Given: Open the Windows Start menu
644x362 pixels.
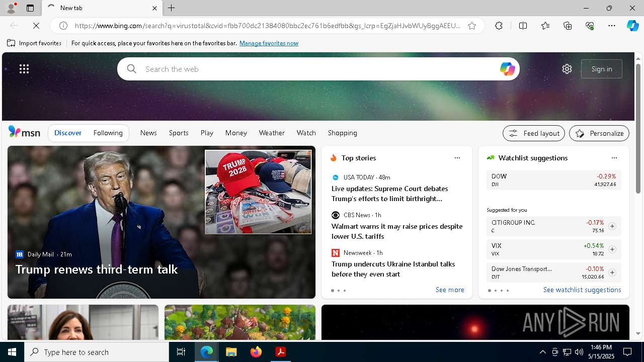Looking at the screenshot, I should coord(12,352).
